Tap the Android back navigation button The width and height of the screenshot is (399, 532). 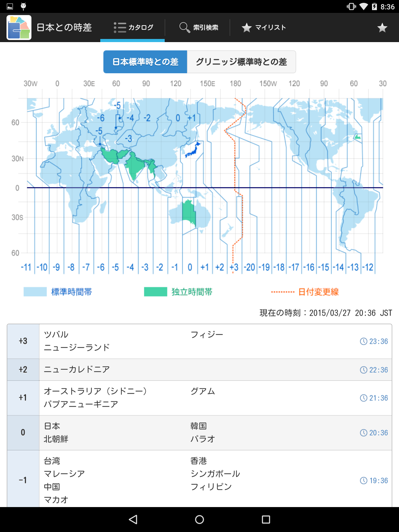[x=133, y=520]
